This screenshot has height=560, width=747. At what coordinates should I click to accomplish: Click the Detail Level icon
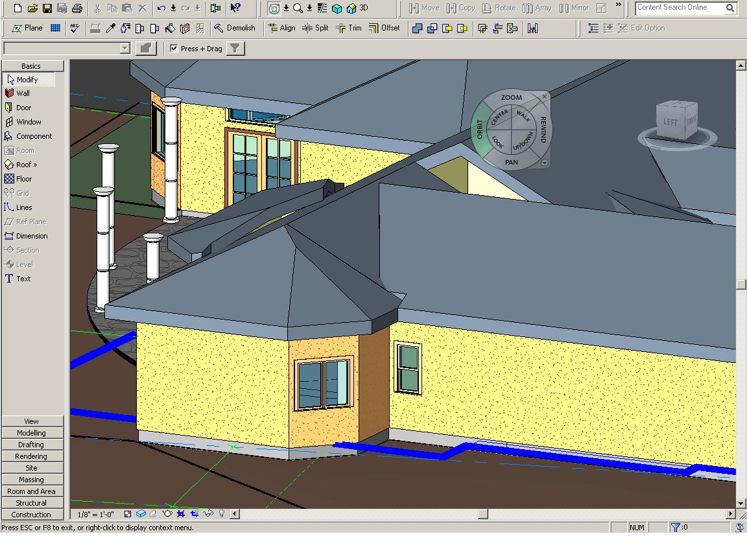point(128,514)
